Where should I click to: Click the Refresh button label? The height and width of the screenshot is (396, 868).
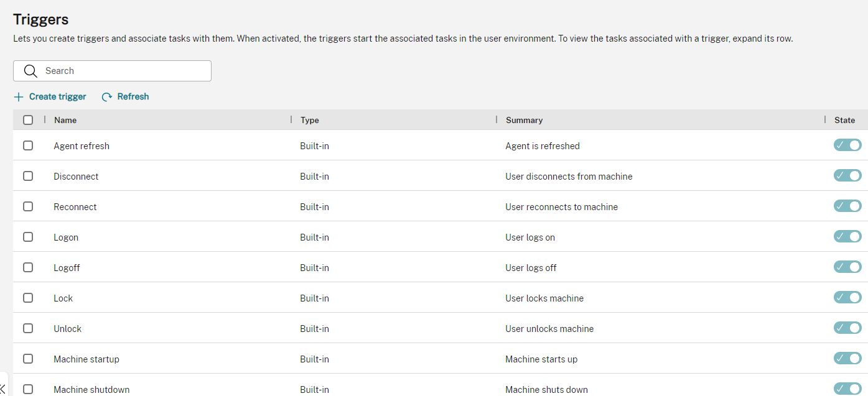[x=133, y=97]
